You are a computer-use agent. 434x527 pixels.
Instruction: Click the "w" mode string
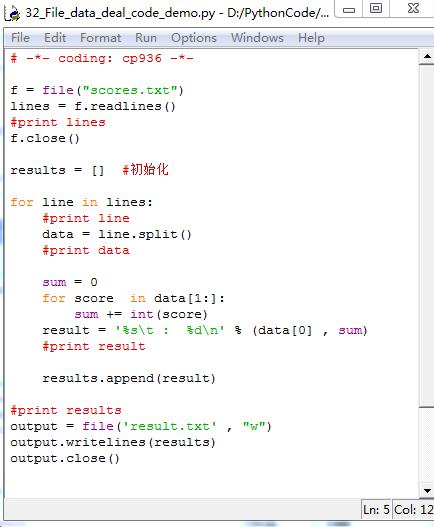pos(253,426)
